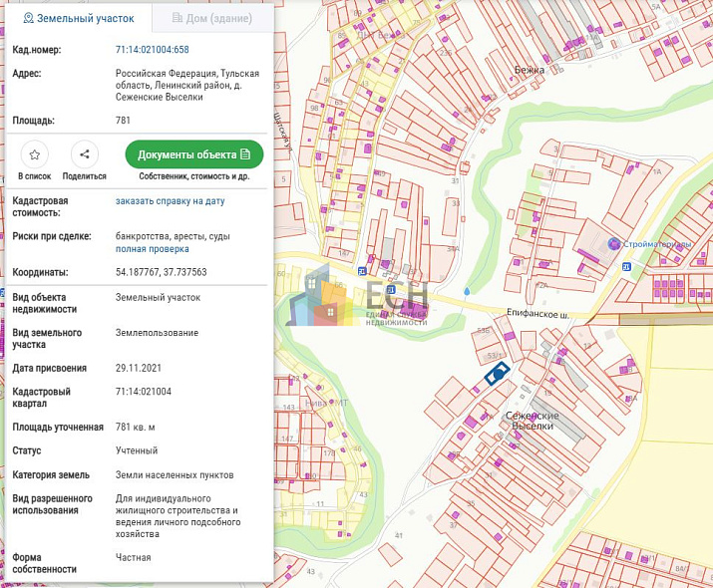Click Землепользование value
The image size is (713, 588).
click(x=157, y=333)
